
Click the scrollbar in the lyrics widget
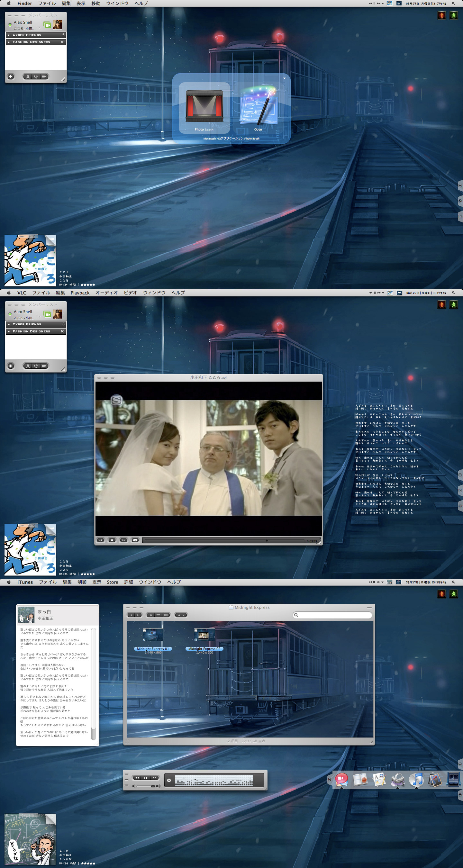(94, 683)
